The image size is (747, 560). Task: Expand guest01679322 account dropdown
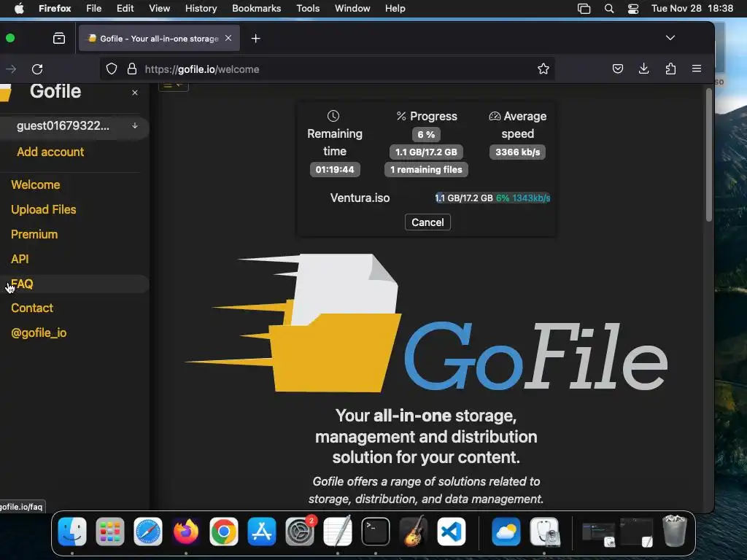coord(135,125)
